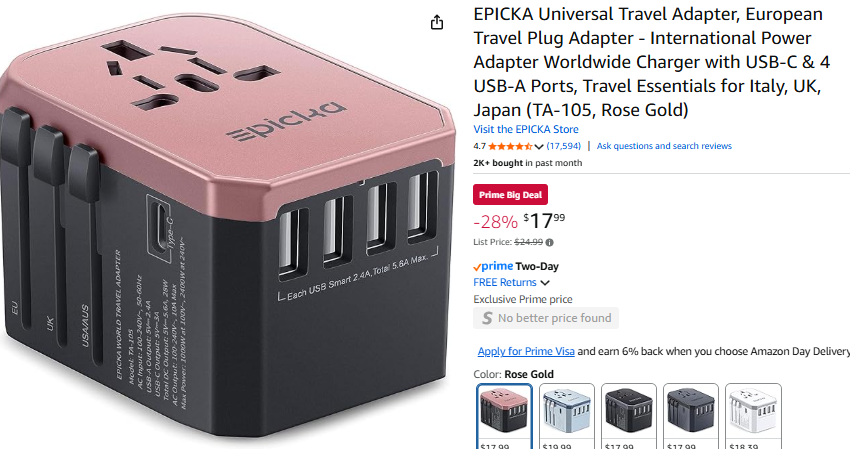Viewport: 850px width, 449px height.
Task: Expand the FREE Returns chevron
Action: point(545,283)
